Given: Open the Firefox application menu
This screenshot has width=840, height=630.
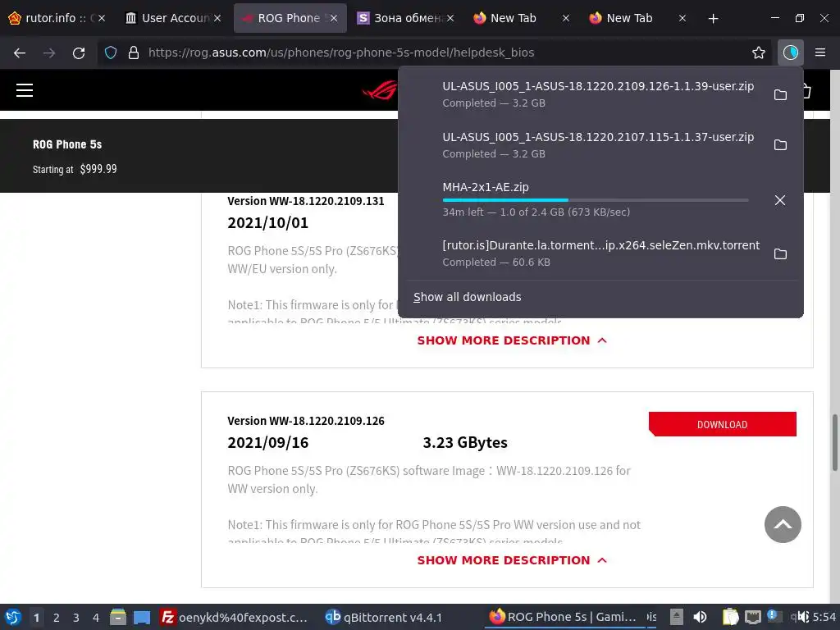Looking at the screenshot, I should pyautogui.click(x=820, y=52).
